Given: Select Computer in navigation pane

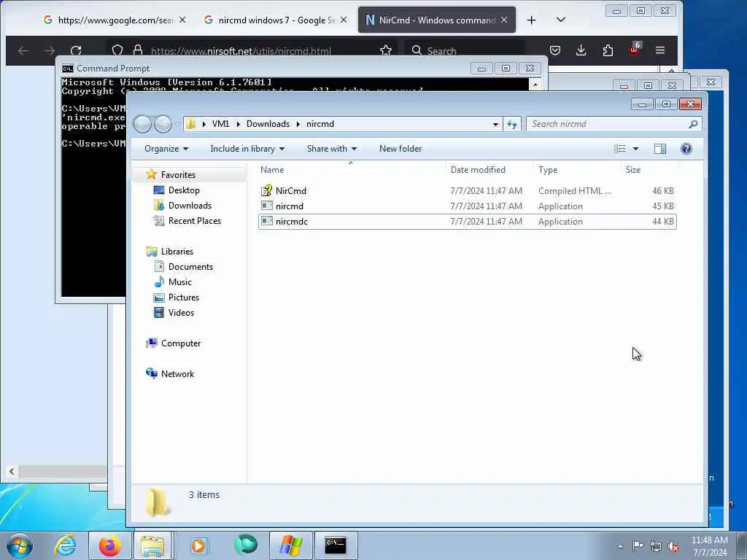Looking at the screenshot, I should pos(181,343).
